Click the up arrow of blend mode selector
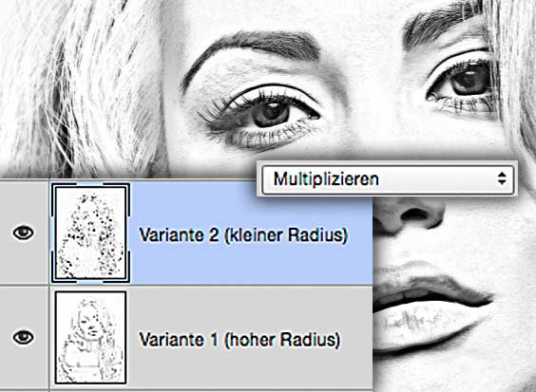Screen dimensions: 536x392 (502, 174)
